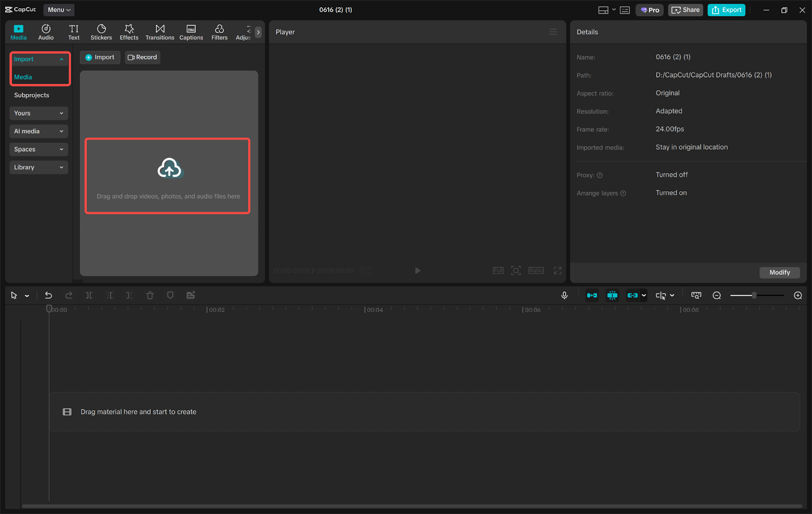812x514 pixels.
Task: Undo the last action
Action: (48, 295)
